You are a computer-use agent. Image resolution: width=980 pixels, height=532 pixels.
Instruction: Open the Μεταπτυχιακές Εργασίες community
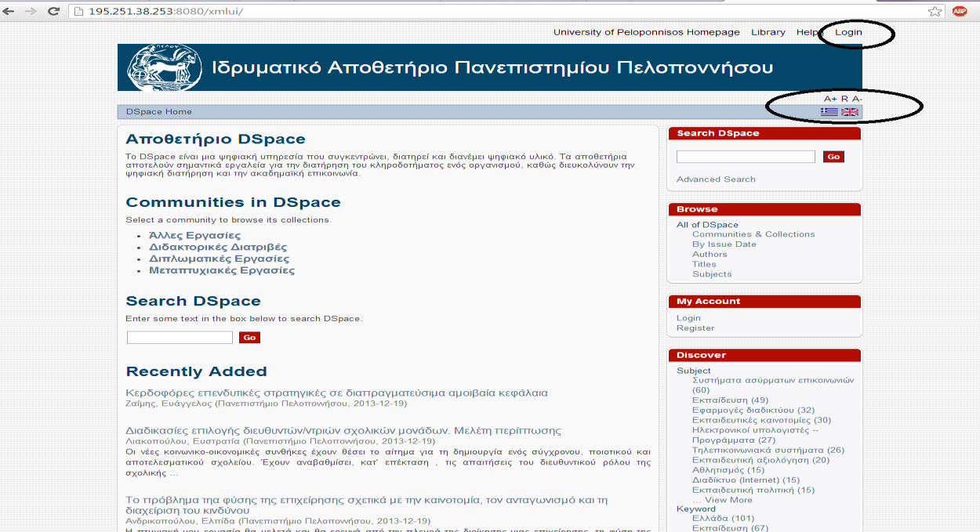pos(222,270)
